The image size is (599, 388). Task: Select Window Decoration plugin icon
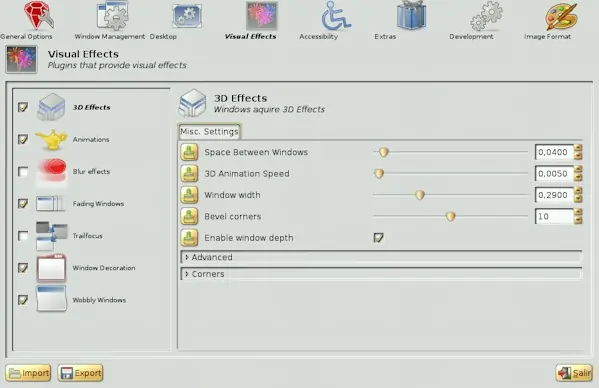[51, 268]
